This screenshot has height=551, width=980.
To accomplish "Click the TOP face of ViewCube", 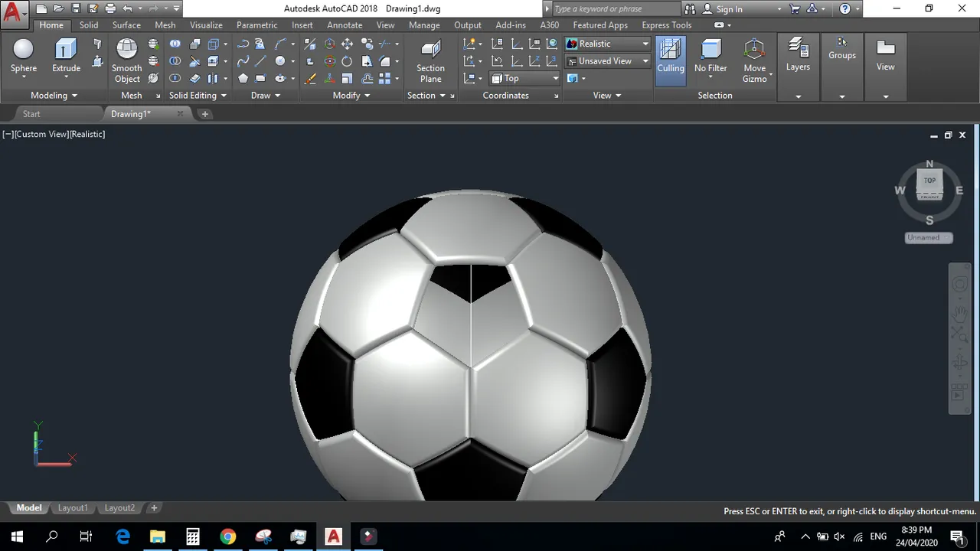I will point(929,181).
